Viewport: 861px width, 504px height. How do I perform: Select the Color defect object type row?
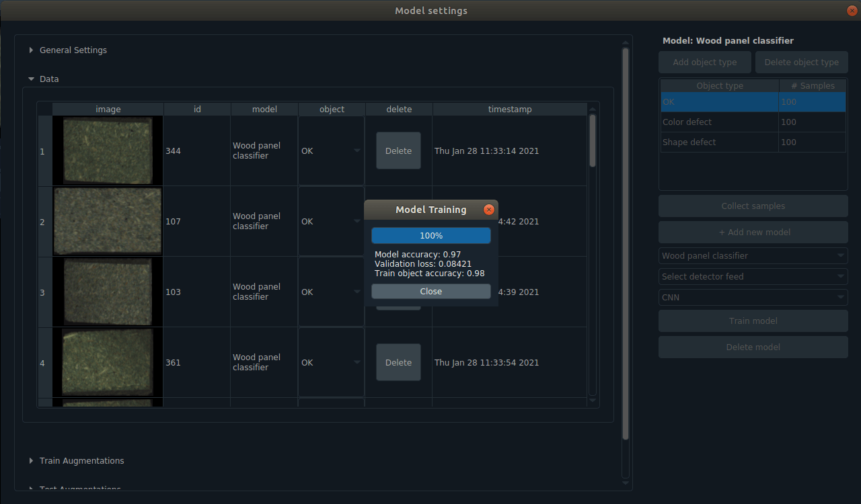(719, 122)
